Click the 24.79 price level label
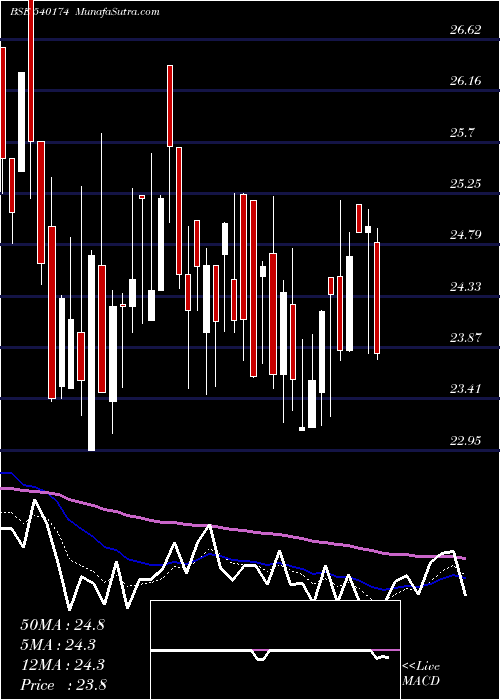Screen dimensions: 500x700 [466, 235]
